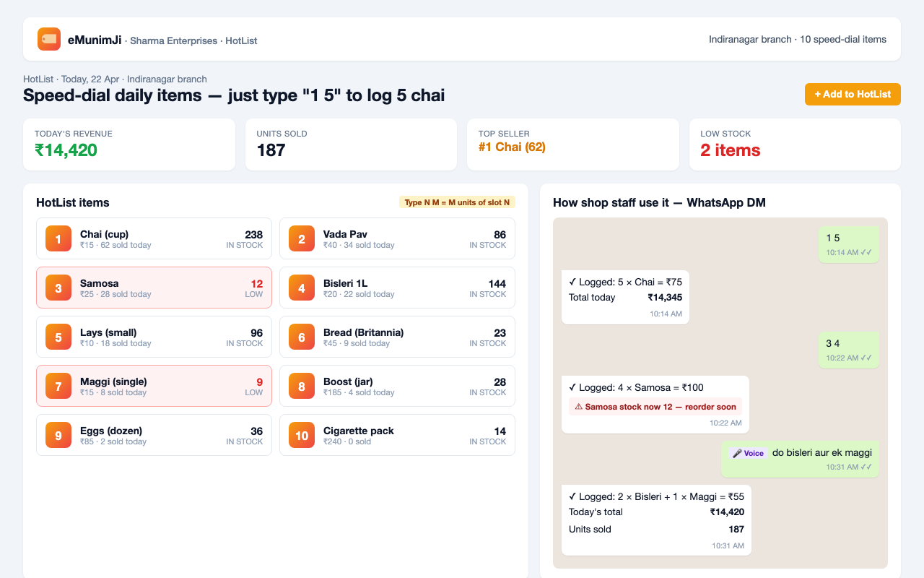Select slot 1 Chai number badge
Viewport: 924px width, 578px height.
pos(58,238)
